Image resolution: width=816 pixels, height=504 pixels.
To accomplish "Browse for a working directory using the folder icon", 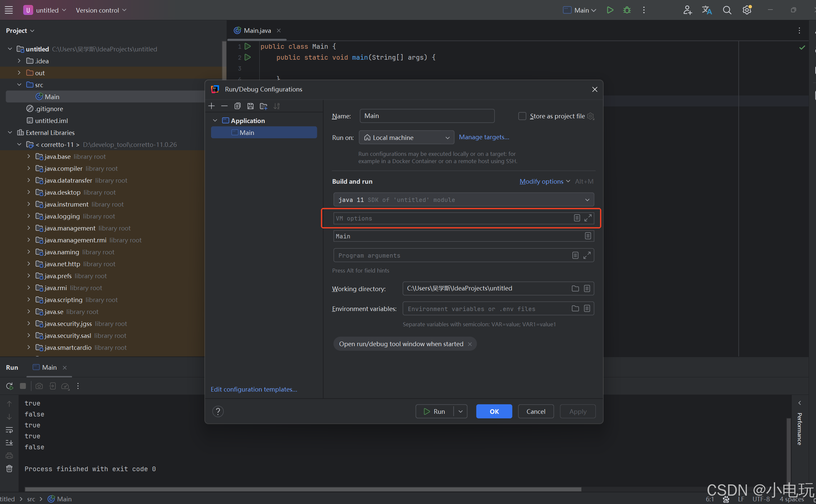I will coord(575,288).
